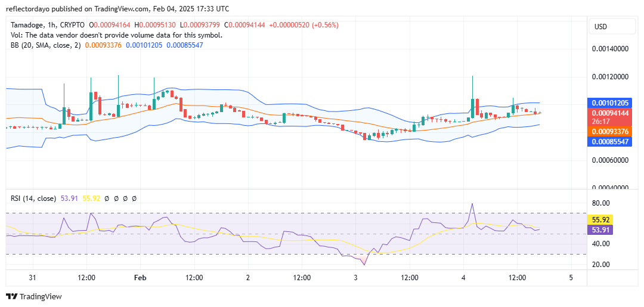Click the +0.00000520 (+0.56%) change value

304,25
